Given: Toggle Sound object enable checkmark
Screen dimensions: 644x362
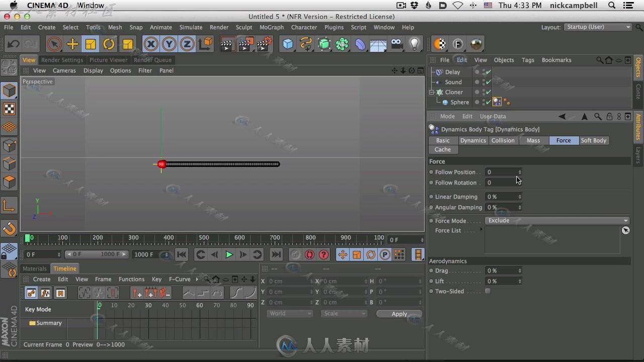Looking at the screenshot, I should click(x=488, y=82).
